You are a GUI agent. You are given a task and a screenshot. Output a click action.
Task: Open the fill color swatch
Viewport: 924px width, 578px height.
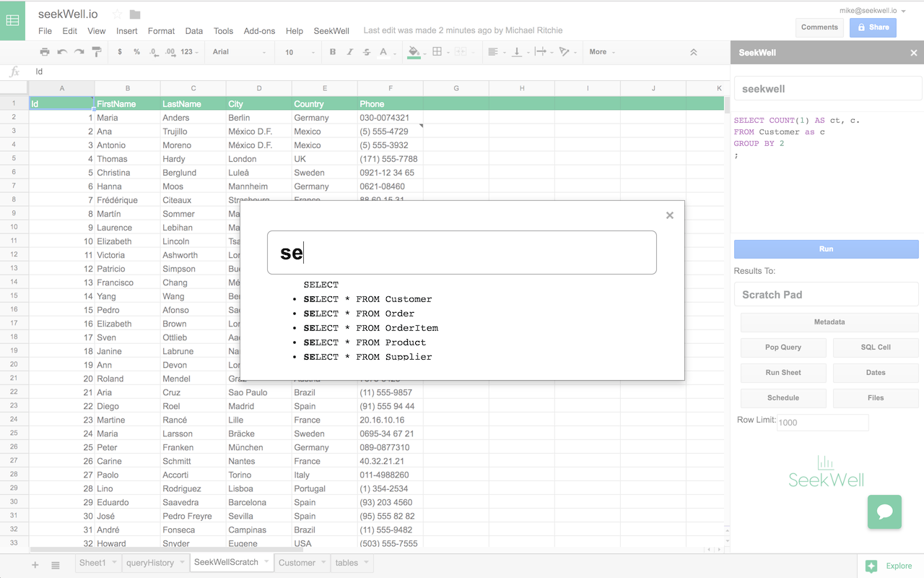414,52
